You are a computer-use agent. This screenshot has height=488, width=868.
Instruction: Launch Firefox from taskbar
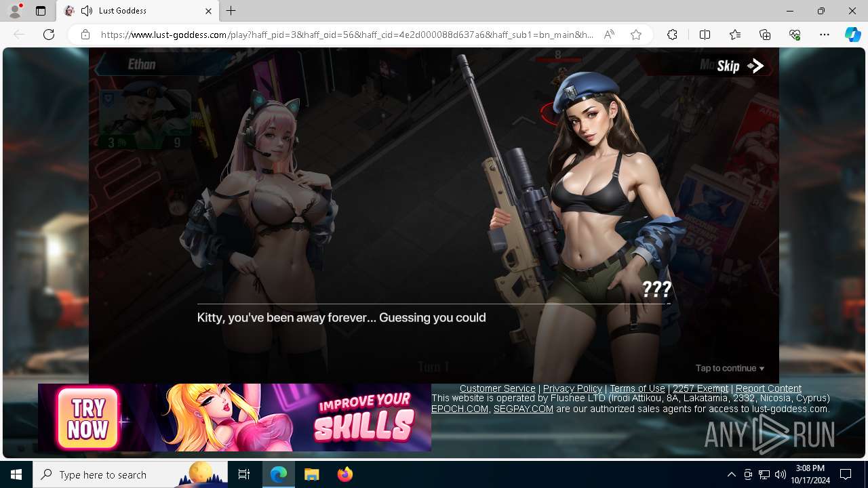pyautogui.click(x=344, y=474)
